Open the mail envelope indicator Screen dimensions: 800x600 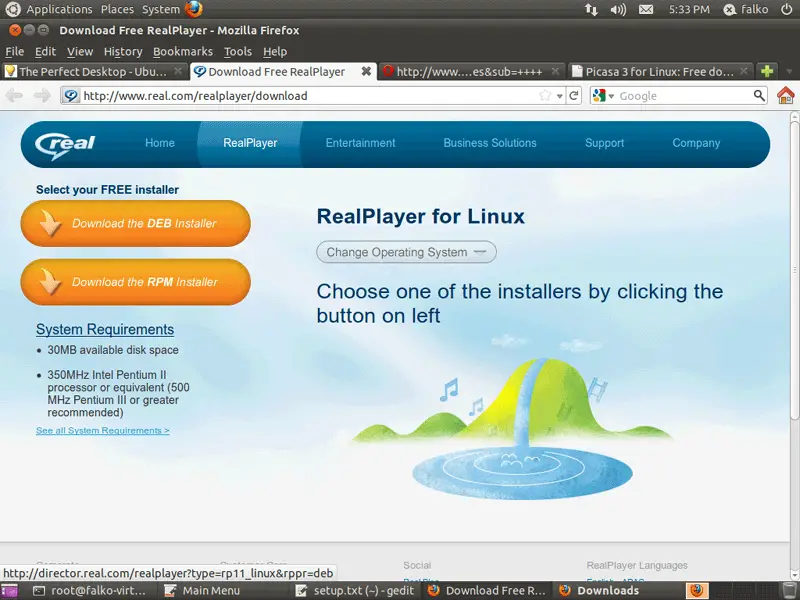click(646, 9)
